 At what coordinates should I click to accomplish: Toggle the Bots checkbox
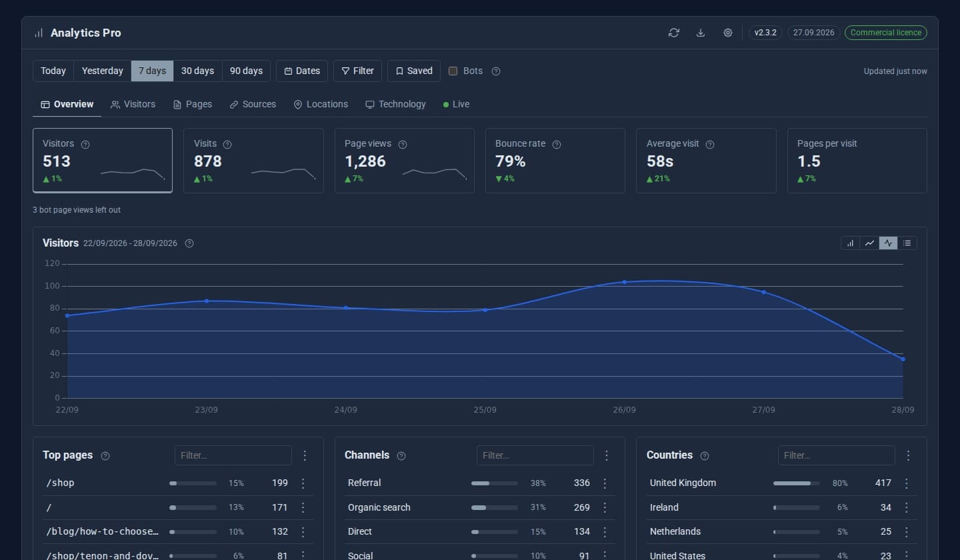(453, 71)
